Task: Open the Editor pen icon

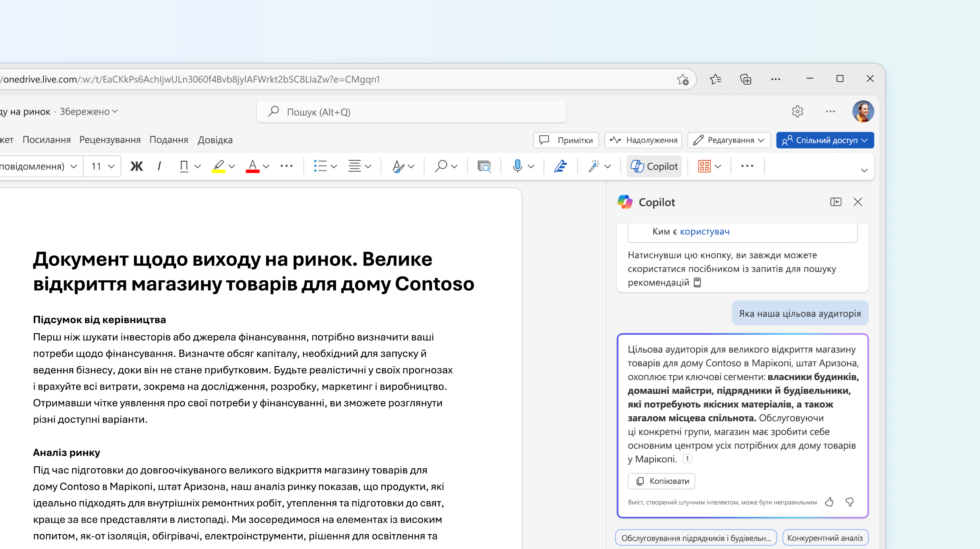Action: [x=561, y=166]
